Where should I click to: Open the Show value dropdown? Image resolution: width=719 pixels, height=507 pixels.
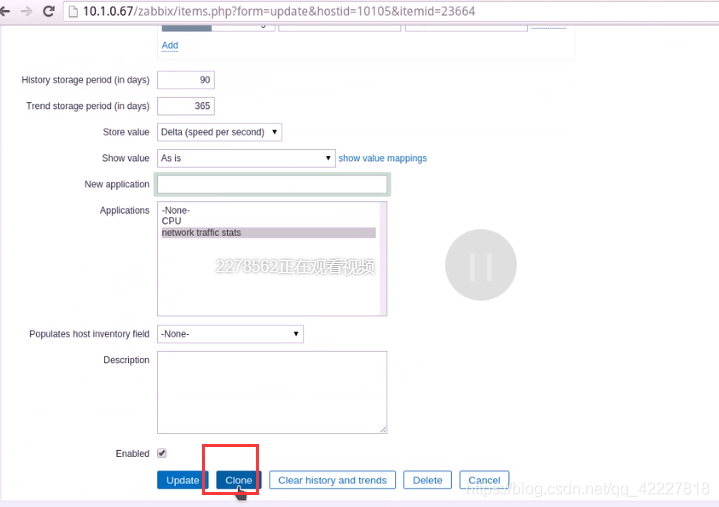pyautogui.click(x=246, y=158)
